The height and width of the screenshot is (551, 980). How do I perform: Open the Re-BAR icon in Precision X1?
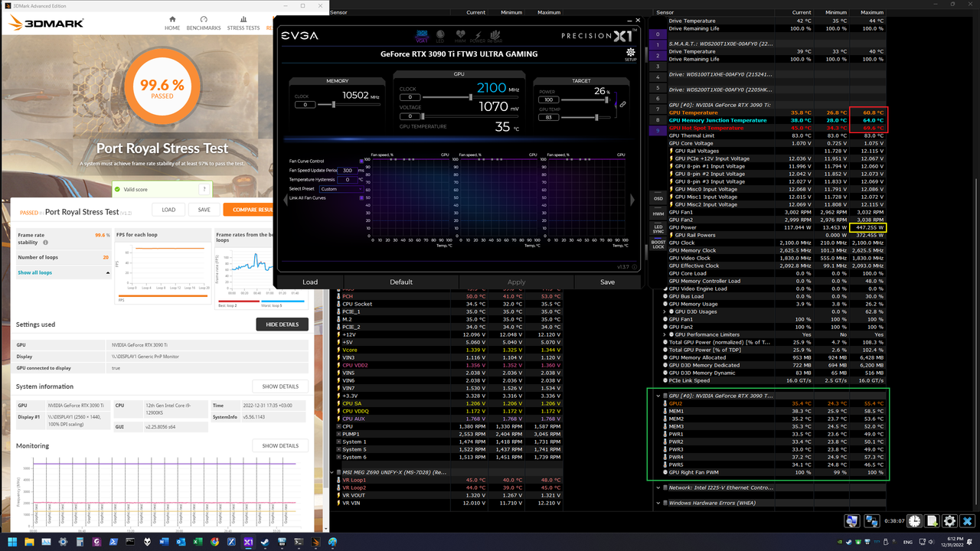tap(495, 35)
